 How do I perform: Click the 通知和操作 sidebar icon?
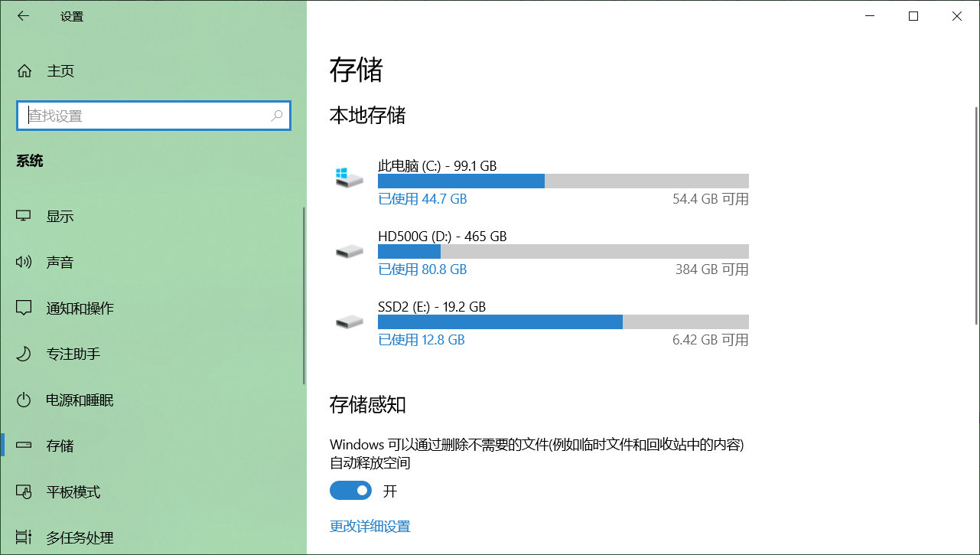[24, 308]
